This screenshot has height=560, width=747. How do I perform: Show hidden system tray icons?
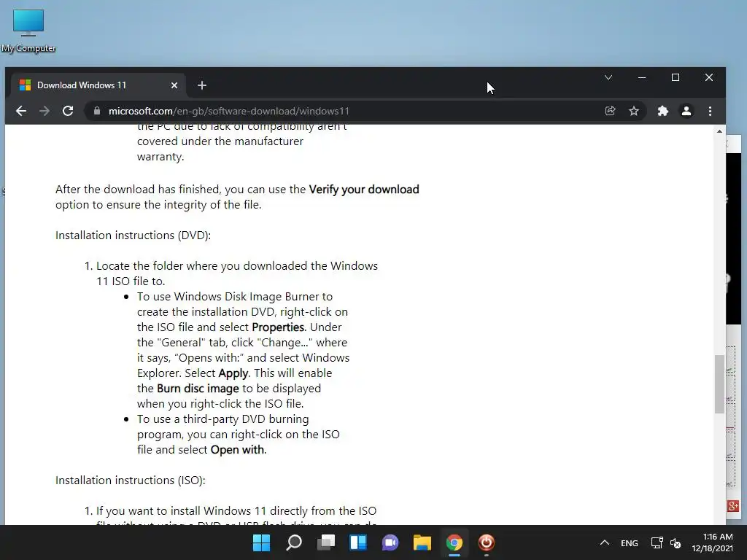point(604,542)
